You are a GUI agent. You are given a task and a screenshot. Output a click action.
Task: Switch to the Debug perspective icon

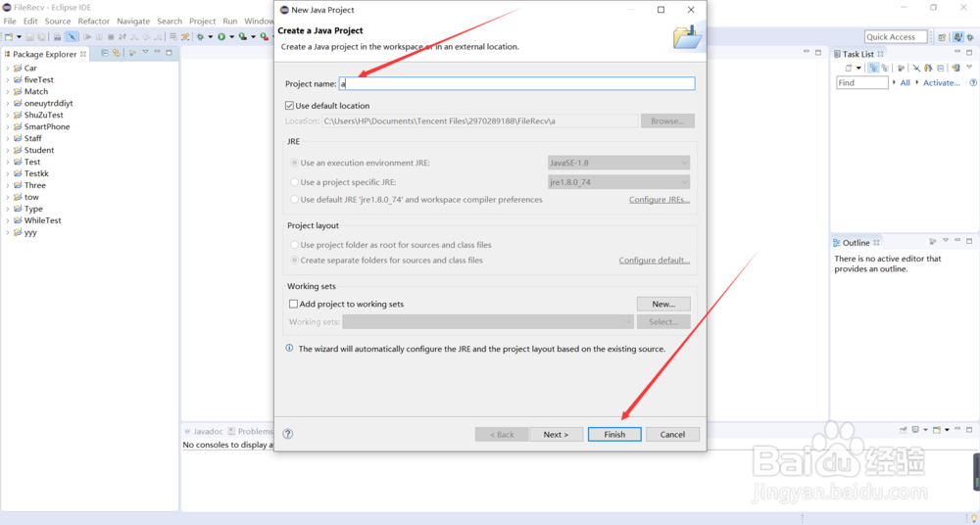click(x=970, y=37)
